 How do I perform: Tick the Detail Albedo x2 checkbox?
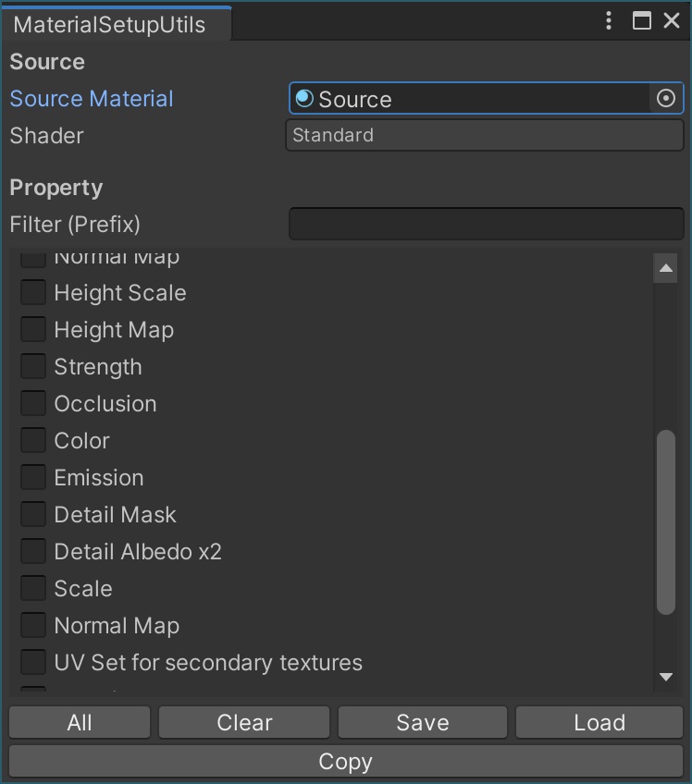coord(33,551)
